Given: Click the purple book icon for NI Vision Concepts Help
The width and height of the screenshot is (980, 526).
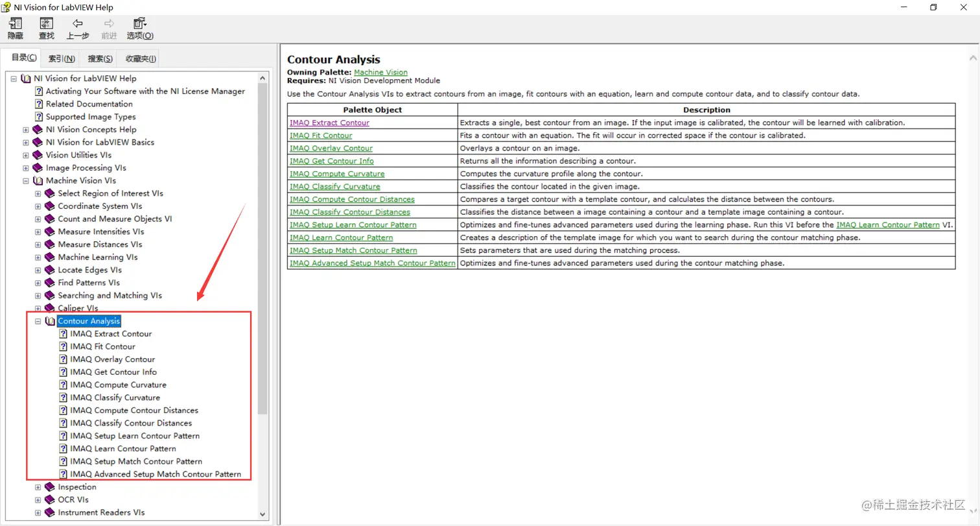Looking at the screenshot, I should click(x=38, y=130).
